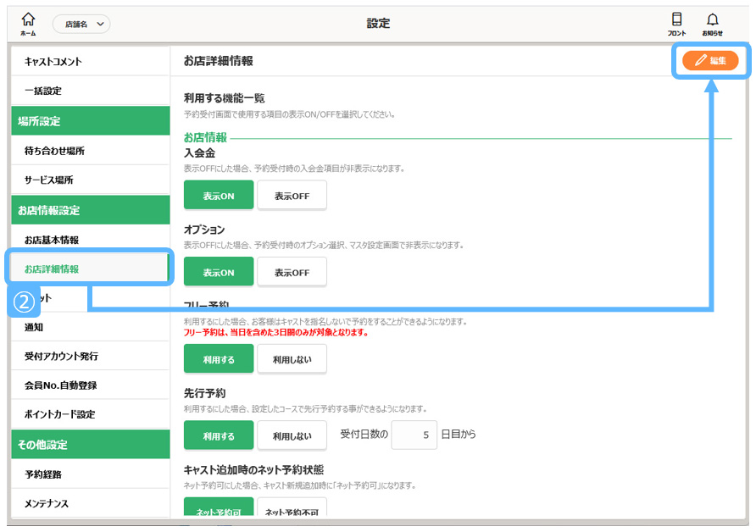The height and width of the screenshot is (532, 756).
Task: Open the フロント device icon
Action: (x=676, y=23)
